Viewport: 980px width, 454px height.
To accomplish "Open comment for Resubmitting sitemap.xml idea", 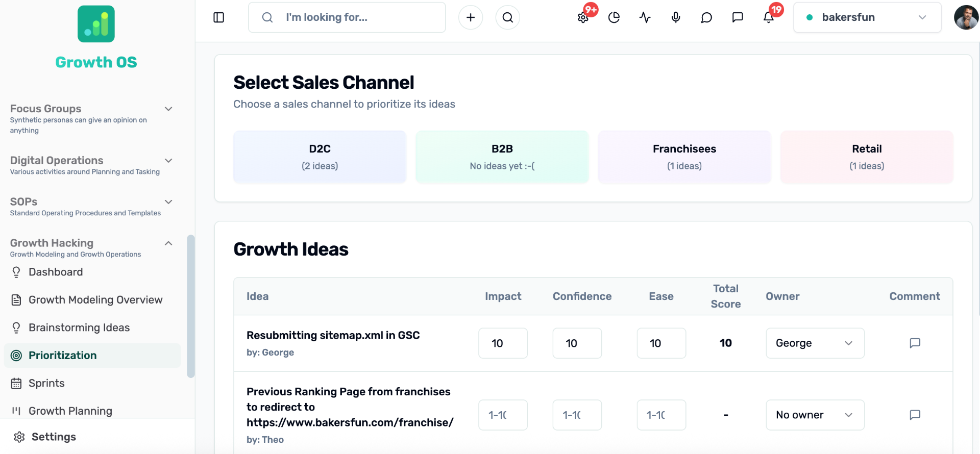I will (x=915, y=343).
